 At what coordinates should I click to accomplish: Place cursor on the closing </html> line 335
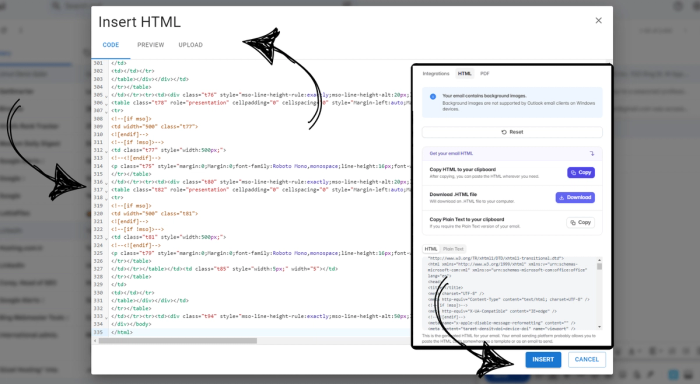click(122, 332)
